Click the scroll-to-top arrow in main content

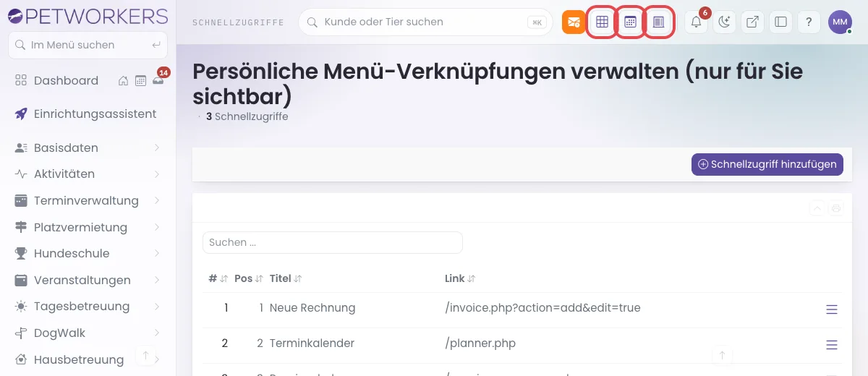pos(721,355)
